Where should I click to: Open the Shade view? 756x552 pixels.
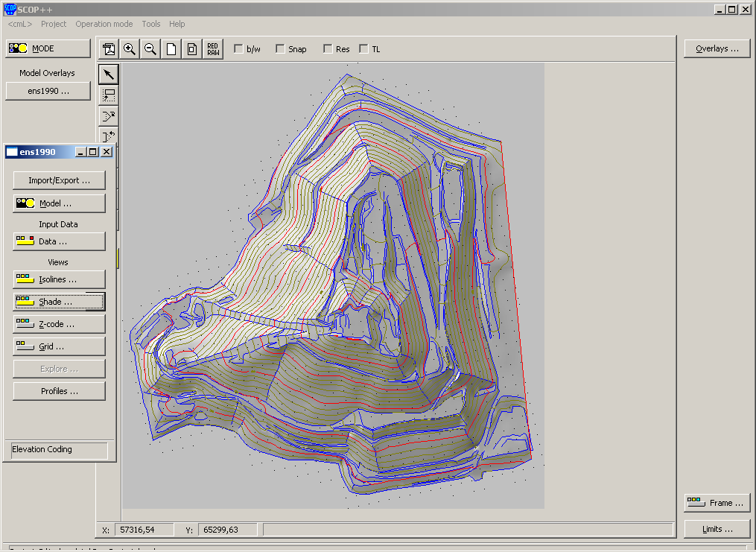(x=59, y=301)
